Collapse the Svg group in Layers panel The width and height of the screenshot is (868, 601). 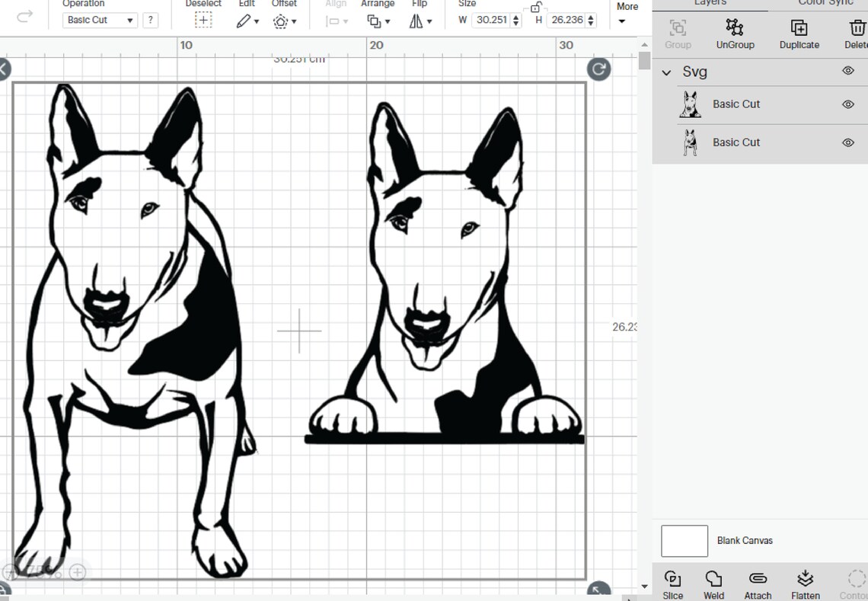(x=666, y=72)
